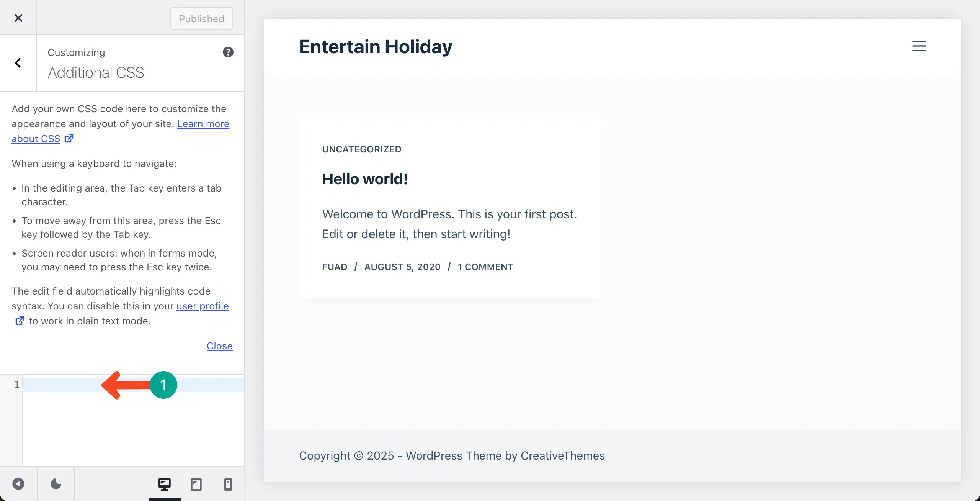The height and width of the screenshot is (501, 980).
Task: Open the UNCATEGORIZED category
Action: [x=361, y=149]
